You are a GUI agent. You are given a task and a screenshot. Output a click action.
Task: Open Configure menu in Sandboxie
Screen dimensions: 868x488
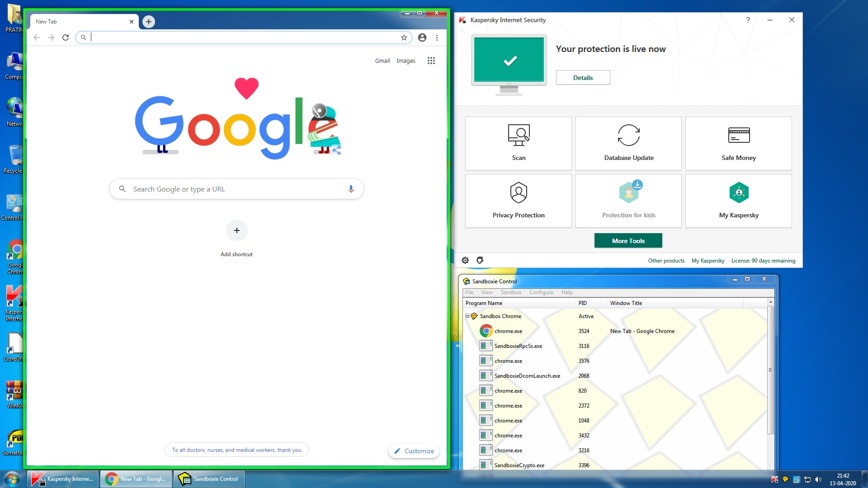541,292
